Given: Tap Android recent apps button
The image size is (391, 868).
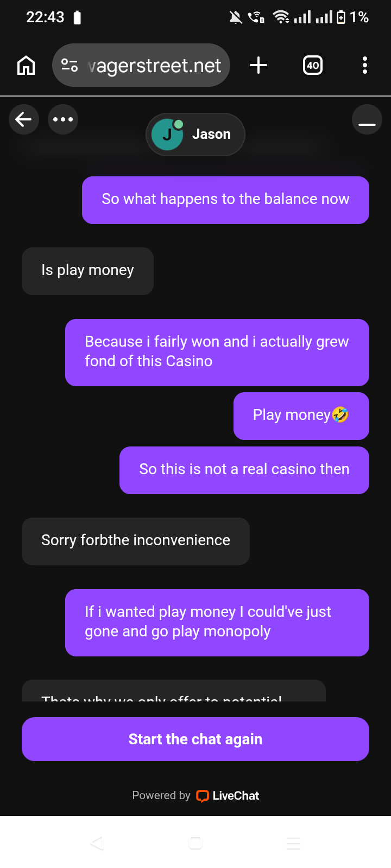Looking at the screenshot, I should [293, 843].
